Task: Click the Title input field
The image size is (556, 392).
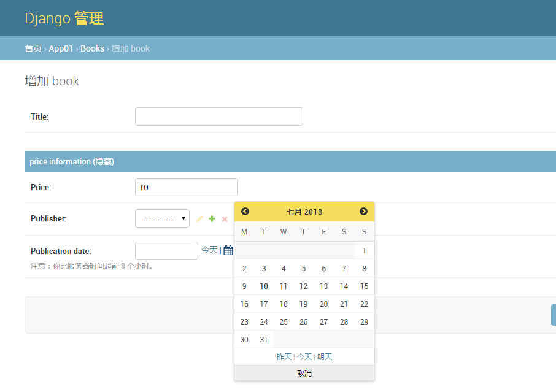Action: click(x=219, y=117)
